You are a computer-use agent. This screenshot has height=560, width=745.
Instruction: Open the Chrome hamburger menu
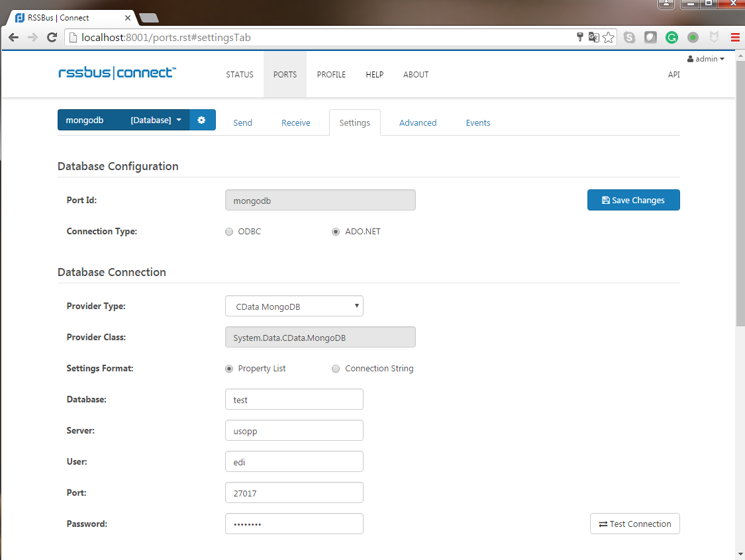pyautogui.click(x=734, y=38)
